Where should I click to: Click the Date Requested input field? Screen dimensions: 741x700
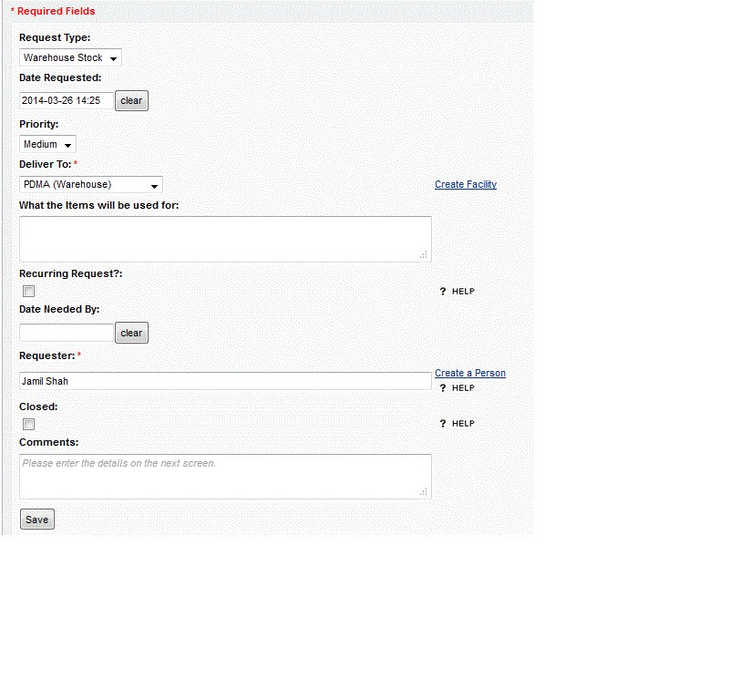click(x=66, y=100)
